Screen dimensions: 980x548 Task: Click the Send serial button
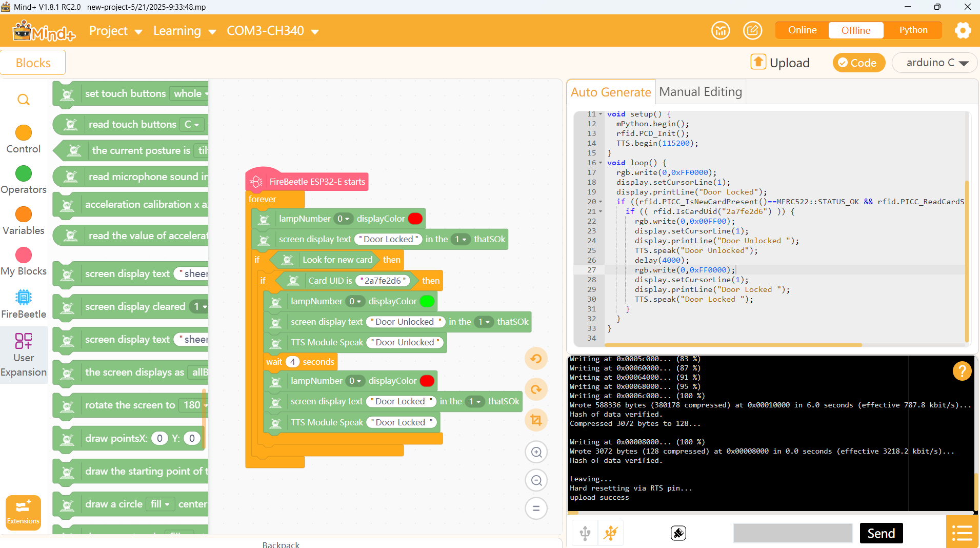tap(881, 533)
